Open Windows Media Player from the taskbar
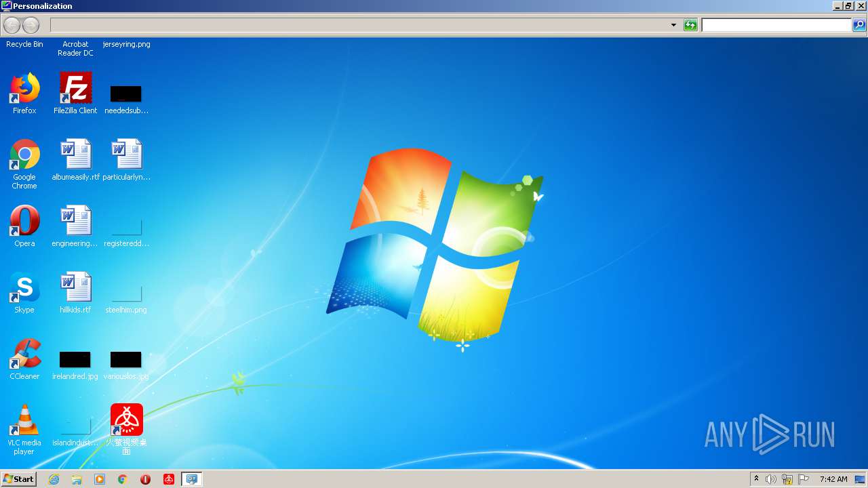The image size is (868, 488). 100,479
